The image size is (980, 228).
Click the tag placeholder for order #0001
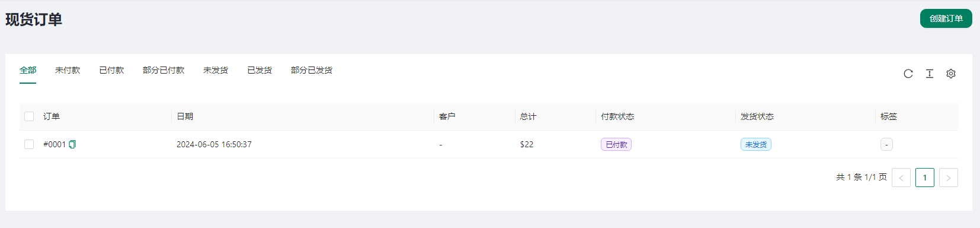(x=886, y=144)
